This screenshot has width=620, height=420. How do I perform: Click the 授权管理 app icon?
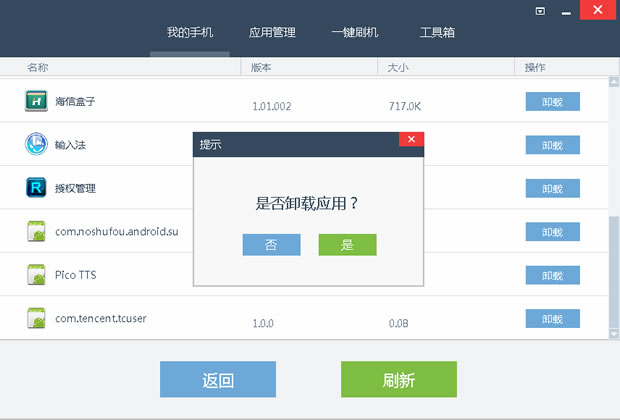36,187
